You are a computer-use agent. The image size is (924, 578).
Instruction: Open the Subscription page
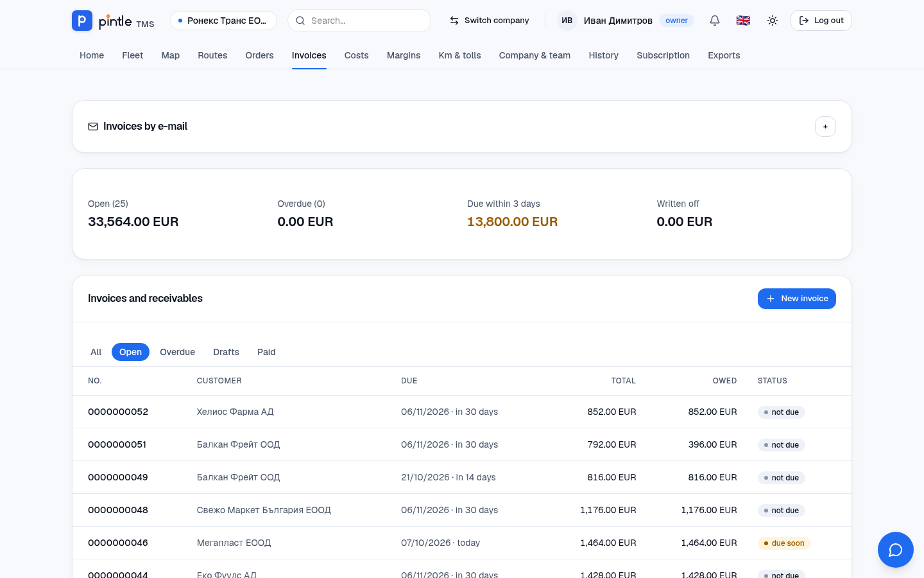pyautogui.click(x=663, y=55)
